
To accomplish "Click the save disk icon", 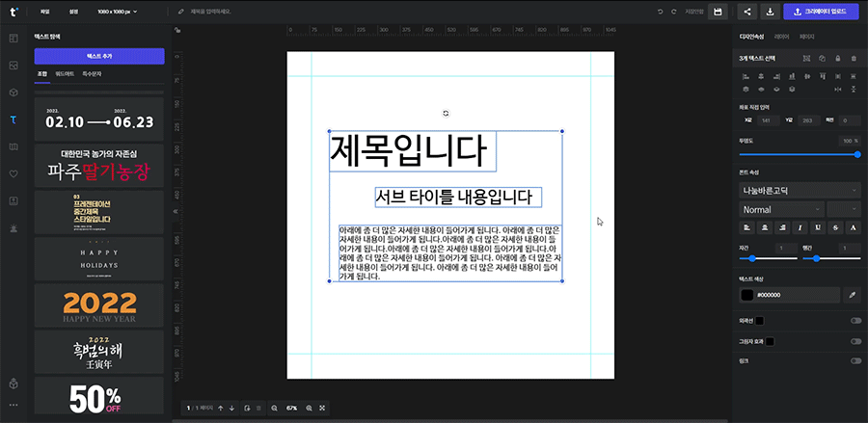I will tap(718, 12).
